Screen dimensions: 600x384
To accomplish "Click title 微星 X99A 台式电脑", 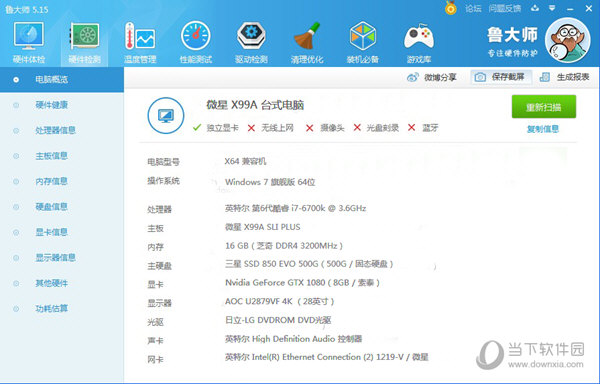I will point(255,105).
